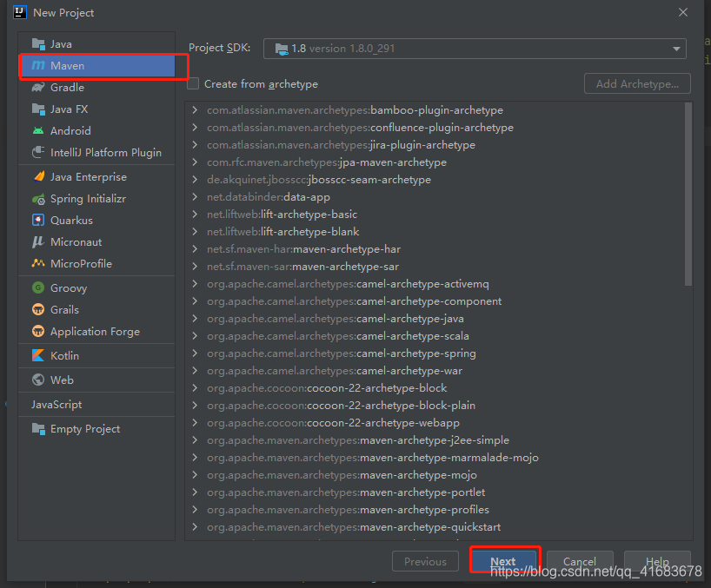Click the Project SDK 1.8 field
This screenshot has height=588, width=711.
tap(475, 49)
